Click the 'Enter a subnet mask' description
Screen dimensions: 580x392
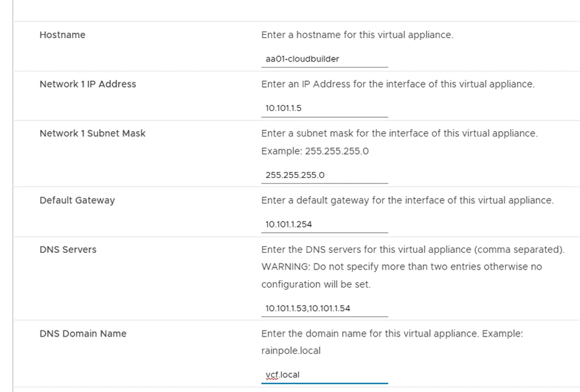click(x=398, y=133)
